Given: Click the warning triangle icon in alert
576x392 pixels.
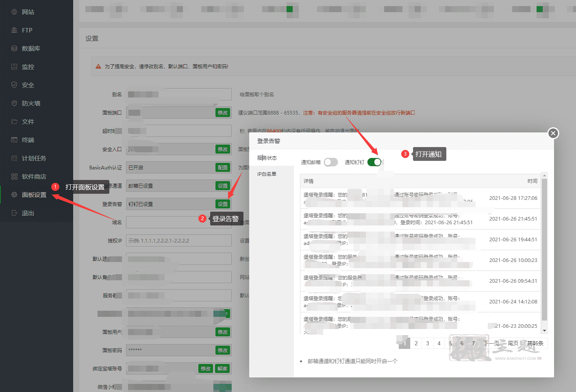Looking at the screenshot, I should click(x=98, y=66).
